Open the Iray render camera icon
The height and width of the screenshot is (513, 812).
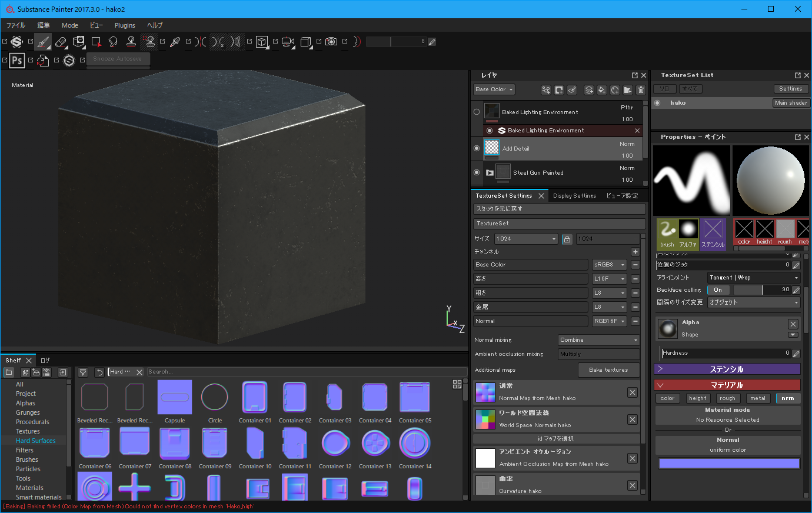pyautogui.click(x=331, y=42)
